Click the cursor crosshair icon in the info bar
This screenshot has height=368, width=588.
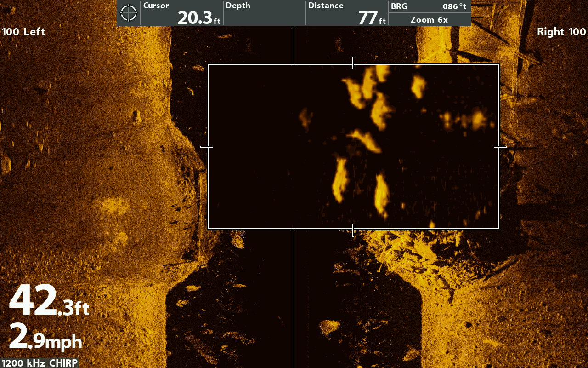coord(129,13)
